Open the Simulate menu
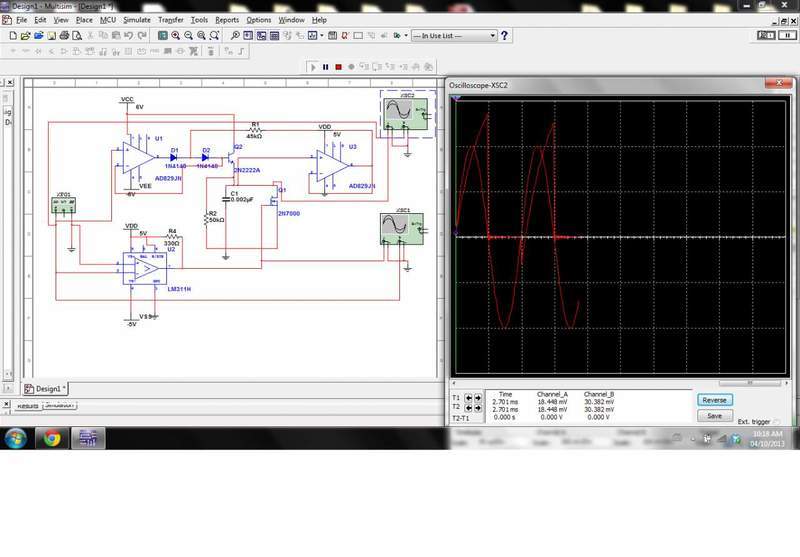 click(136, 19)
